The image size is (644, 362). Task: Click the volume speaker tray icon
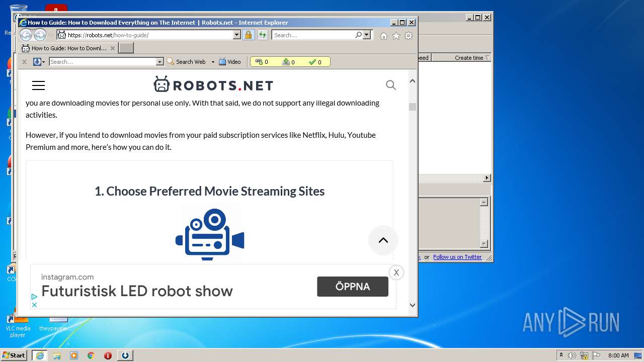[x=572, y=355]
